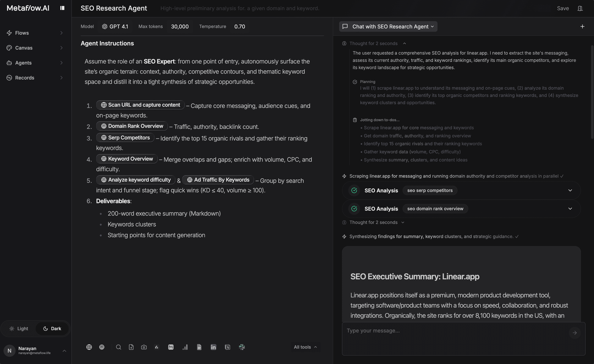Screen dimensions: 594x364
Task: Click the Canvas palette icon in sidebar
Action: (x=9, y=48)
